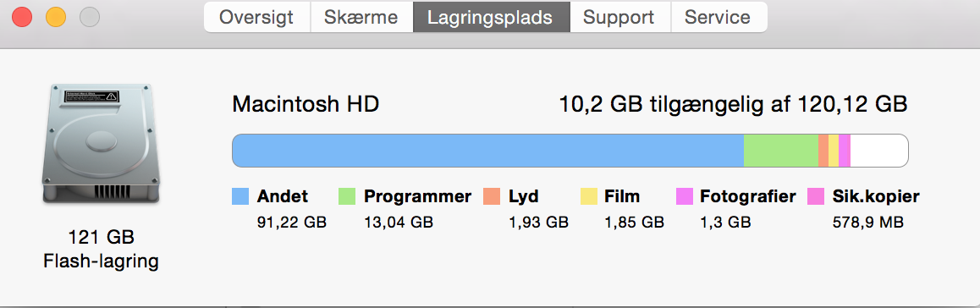
Task: Select the Lagringsplads tab
Action: click(491, 17)
